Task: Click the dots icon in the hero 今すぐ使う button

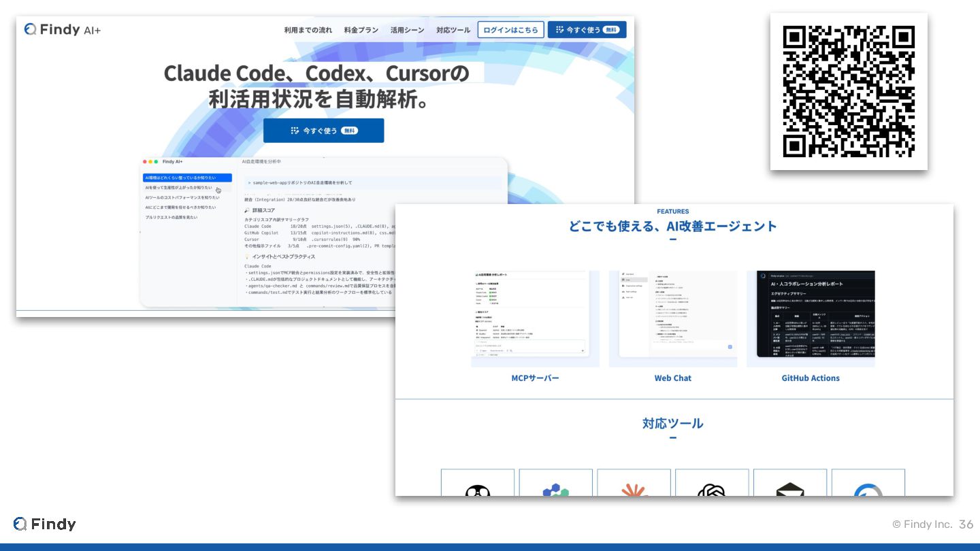Action: click(x=295, y=131)
